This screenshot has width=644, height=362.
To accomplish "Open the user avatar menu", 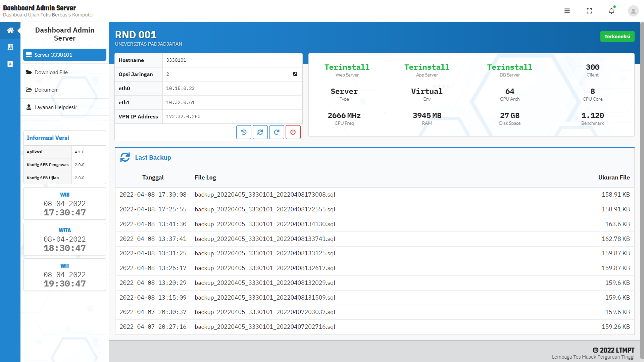I will (633, 11).
